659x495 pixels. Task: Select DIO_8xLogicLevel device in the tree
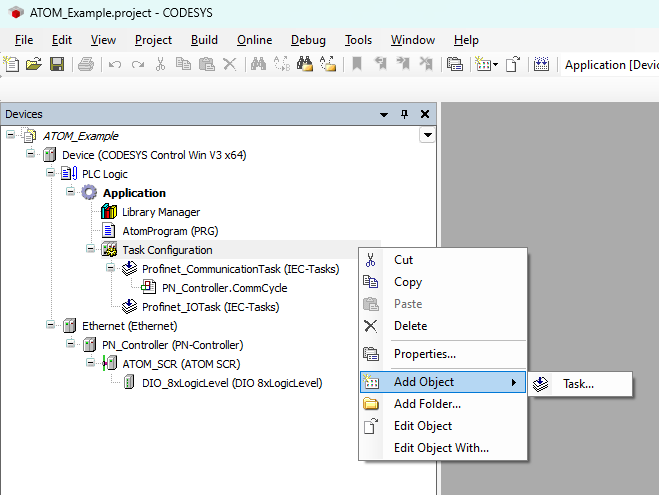[x=232, y=383]
